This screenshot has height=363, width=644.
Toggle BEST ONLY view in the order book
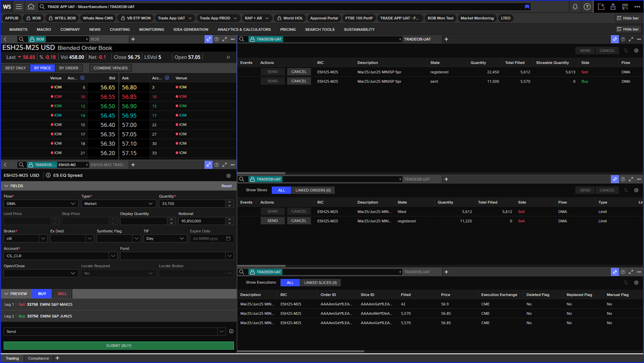pos(15,68)
